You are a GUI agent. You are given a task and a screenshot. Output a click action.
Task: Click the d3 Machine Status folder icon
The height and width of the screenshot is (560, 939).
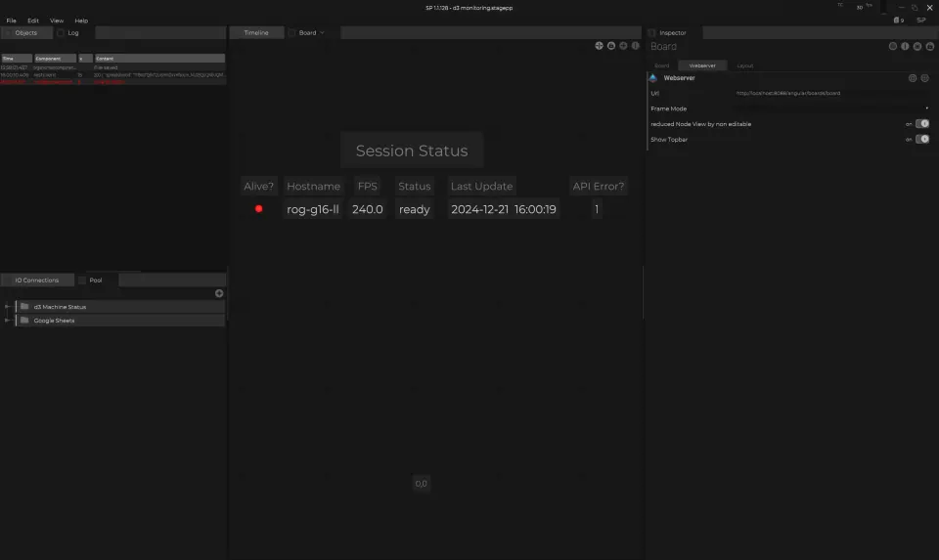click(24, 306)
